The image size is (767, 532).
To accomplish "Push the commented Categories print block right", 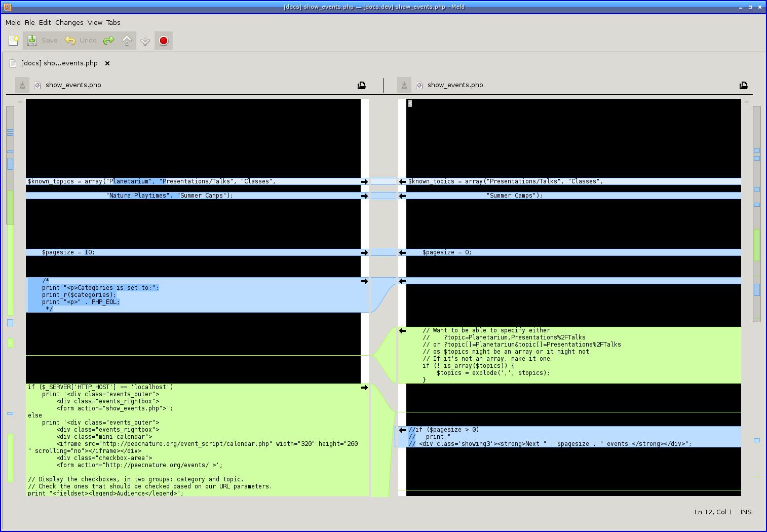I will pos(364,281).
